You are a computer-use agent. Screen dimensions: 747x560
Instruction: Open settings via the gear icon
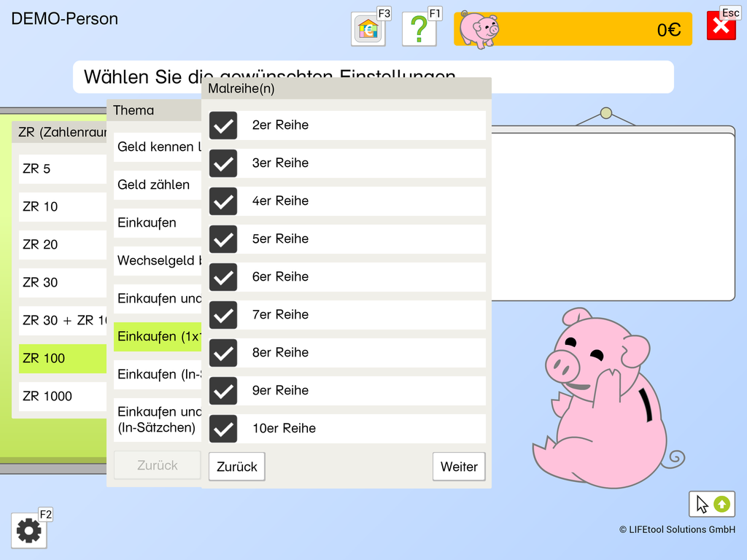[x=29, y=531]
